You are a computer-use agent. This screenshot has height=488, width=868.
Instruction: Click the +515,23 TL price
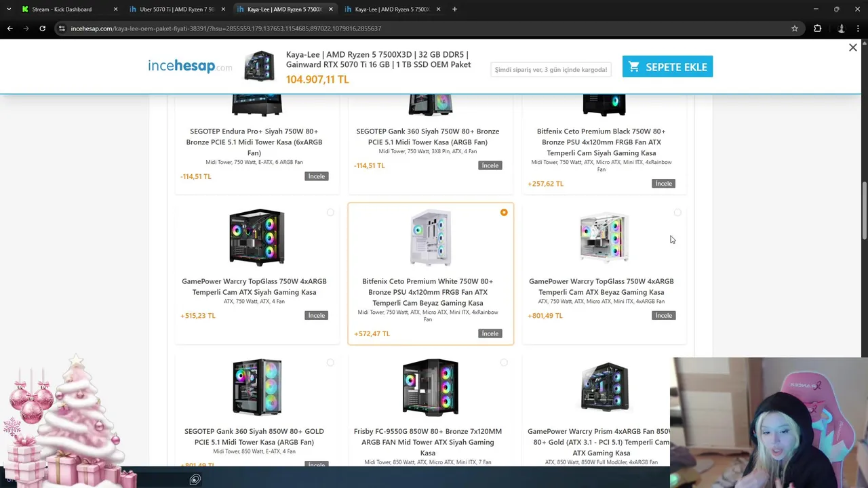click(x=198, y=315)
